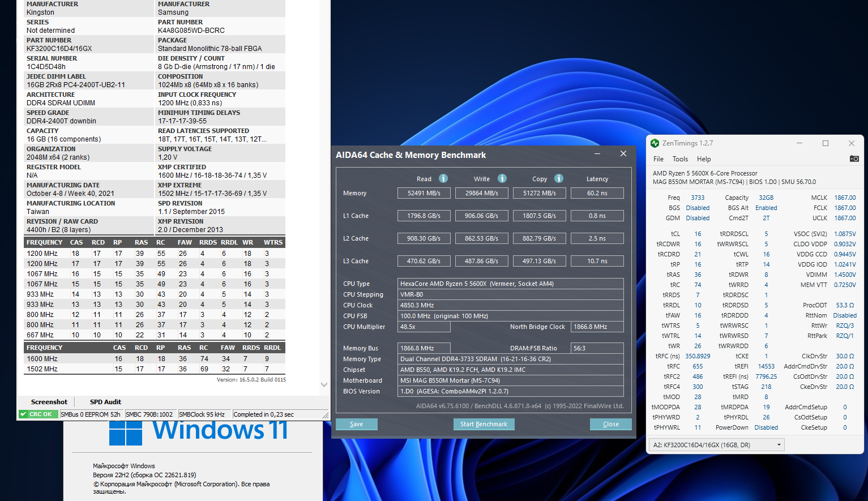Click the Windows version line Версия 22H2
The image size is (868, 501).
click(144, 475)
